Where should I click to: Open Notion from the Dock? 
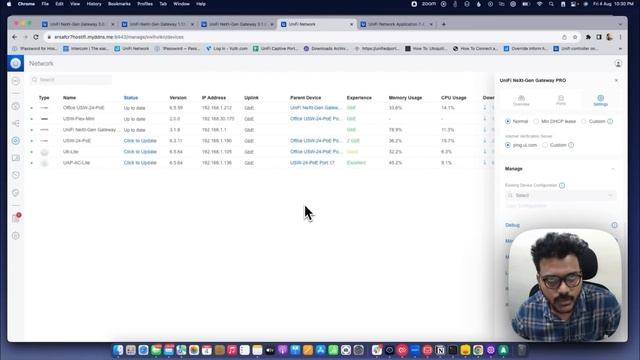[440, 350]
